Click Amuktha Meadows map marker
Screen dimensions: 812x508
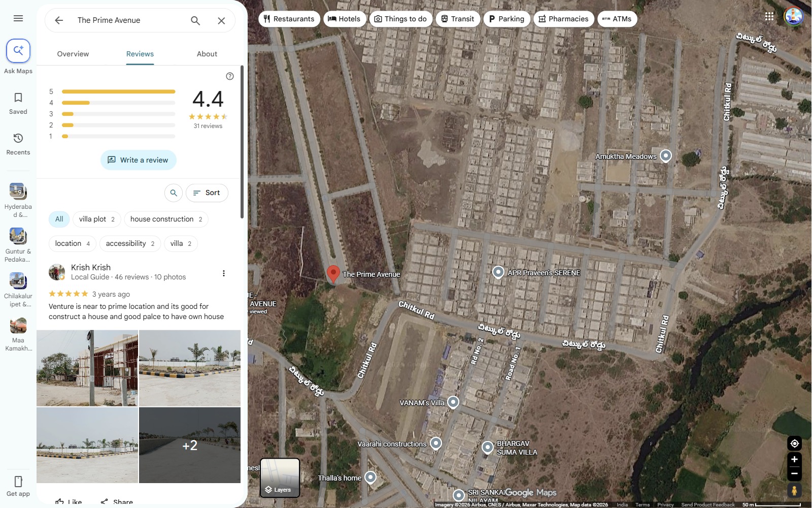(666, 156)
